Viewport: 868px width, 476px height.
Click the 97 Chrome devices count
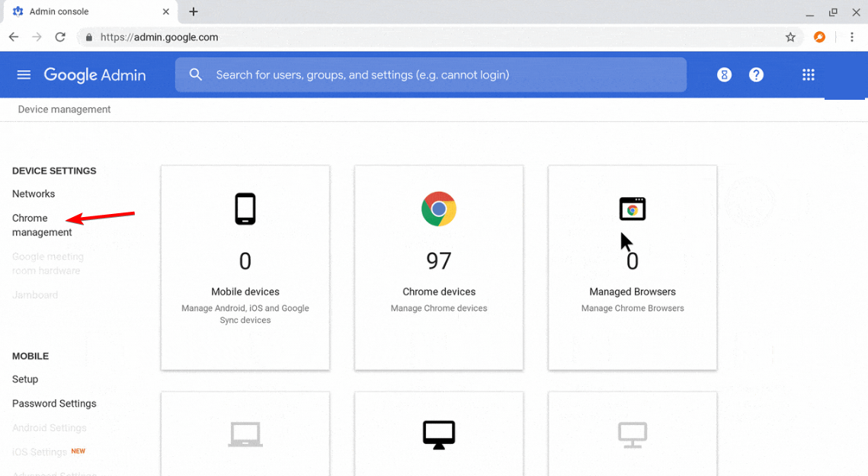[x=439, y=261]
